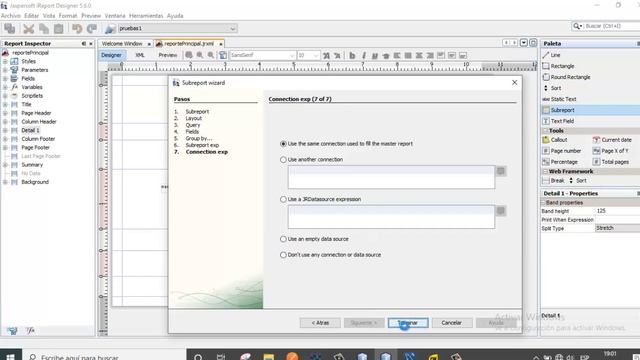
Task: Select Break element under Web Framework
Action: [553, 180]
